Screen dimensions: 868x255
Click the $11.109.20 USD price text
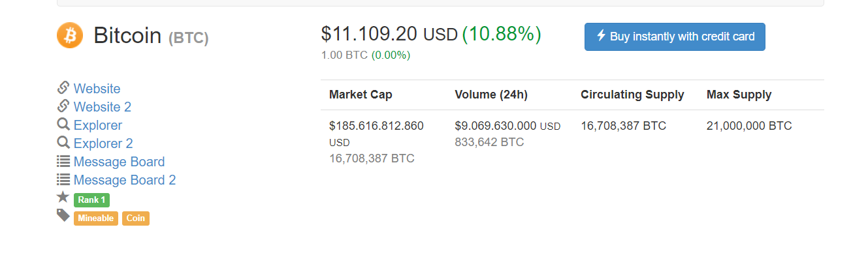pos(389,34)
